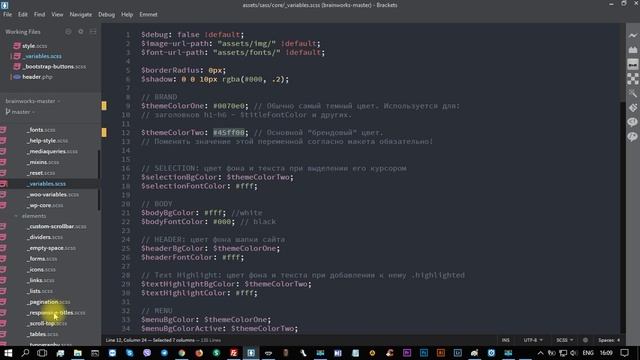Click Spaces indentation setting in status bar
This screenshot has width=640, height=360.
[x=609, y=340]
